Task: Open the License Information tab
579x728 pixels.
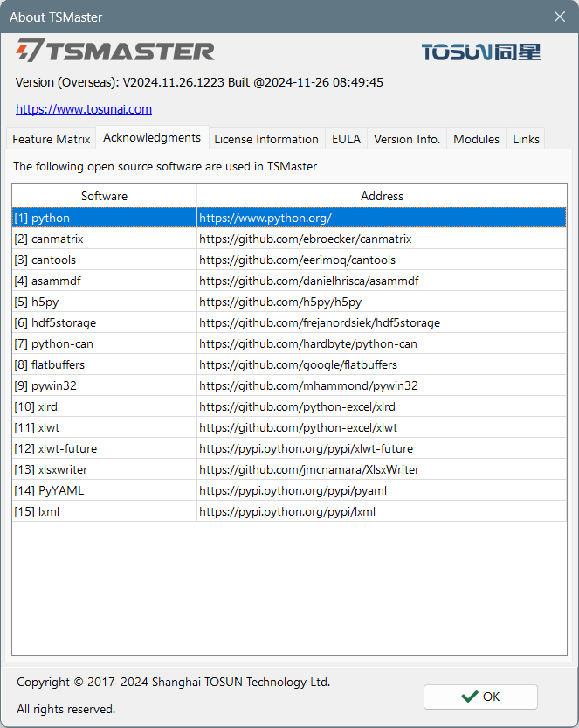Action: click(x=266, y=139)
